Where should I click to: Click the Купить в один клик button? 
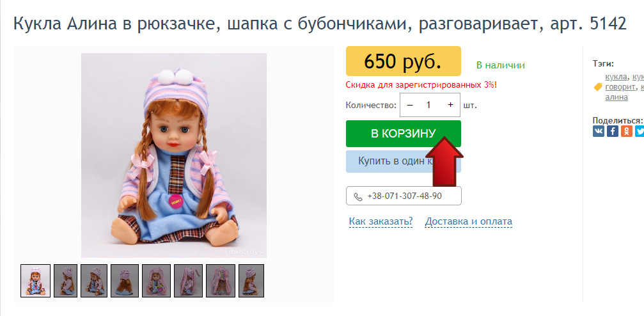point(404,161)
